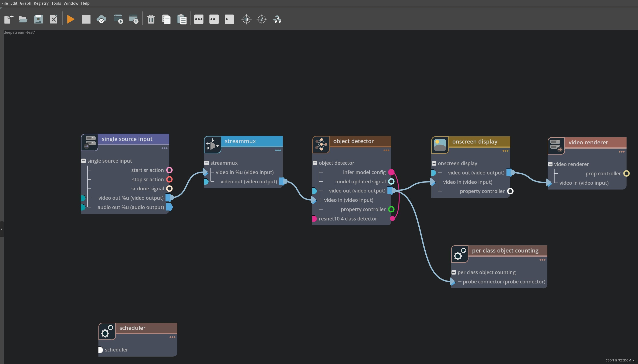Click the green property controller port
Viewport: 638px width, 364px height.
tap(391, 209)
